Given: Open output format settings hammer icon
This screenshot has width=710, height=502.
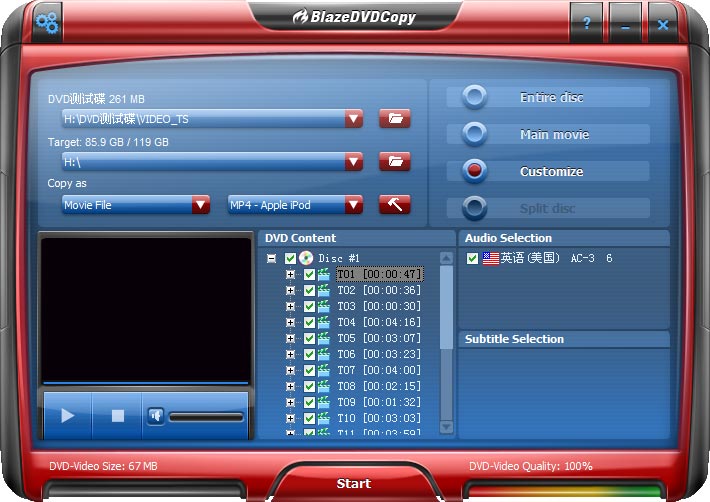Looking at the screenshot, I should (395, 205).
